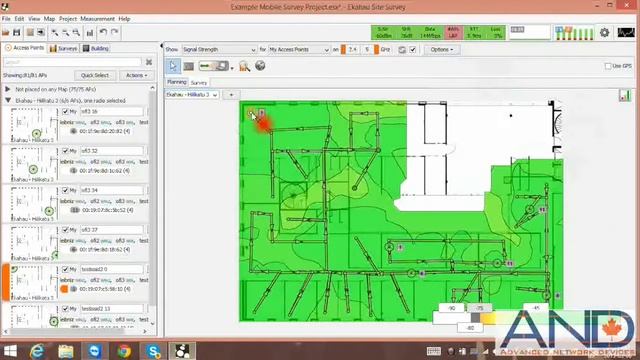Image resolution: width=640 pixels, height=360 pixels.
Task: Click the Quick Select button
Action: click(95, 76)
